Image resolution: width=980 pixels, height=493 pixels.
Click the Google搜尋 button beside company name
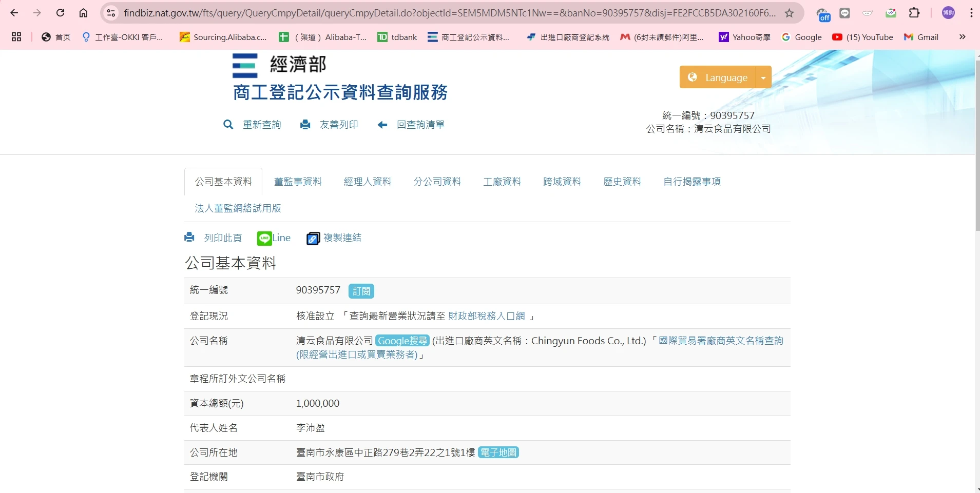pos(402,341)
